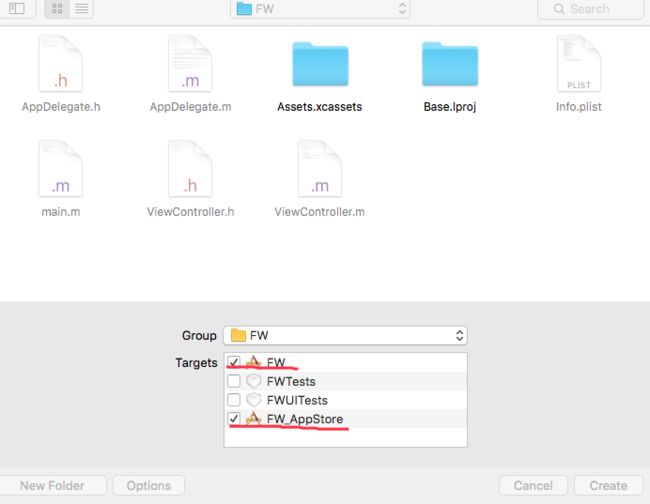Screen dimensions: 650x504
Task: Open the Base.lproj folder
Action: tap(450, 64)
